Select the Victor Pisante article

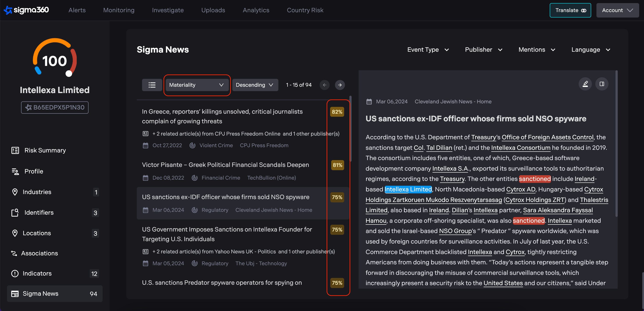tap(225, 165)
